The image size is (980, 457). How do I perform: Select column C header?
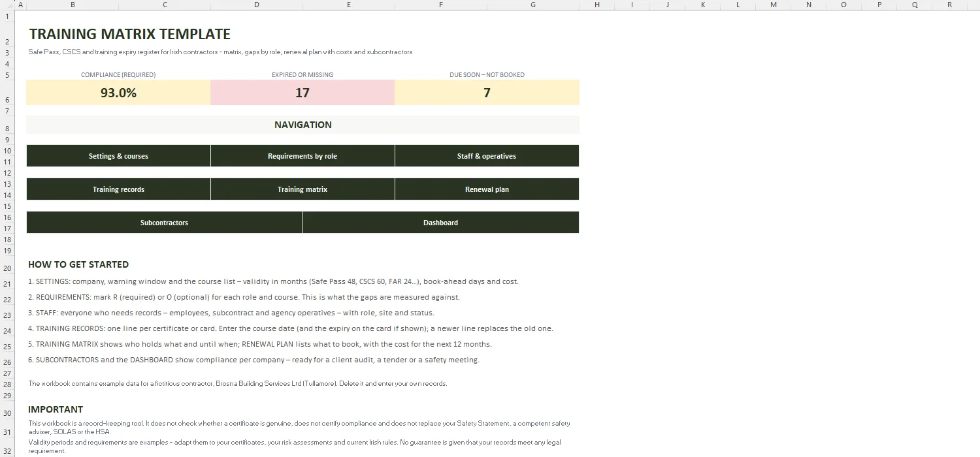[165, 5]
